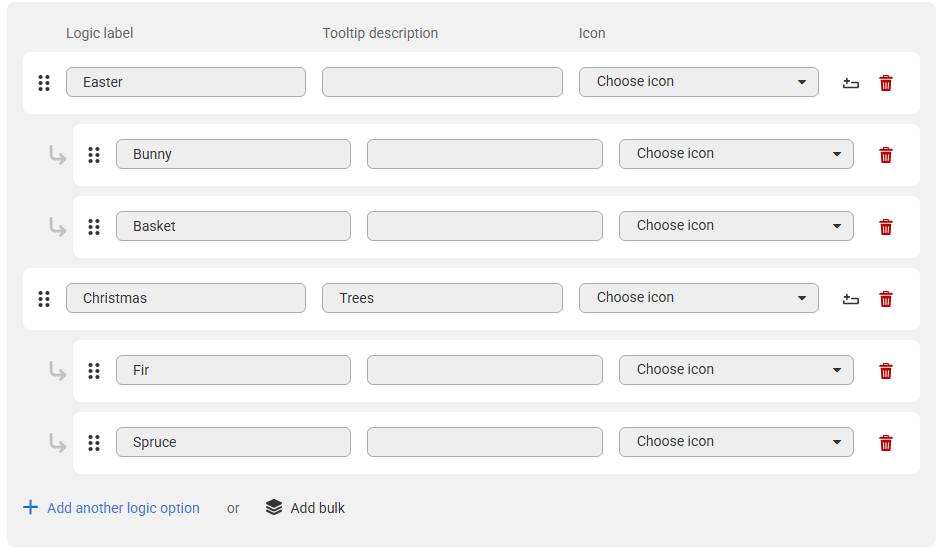Click Add another logic option link
This screenshot has height=549, width=943.
(122, 508)
